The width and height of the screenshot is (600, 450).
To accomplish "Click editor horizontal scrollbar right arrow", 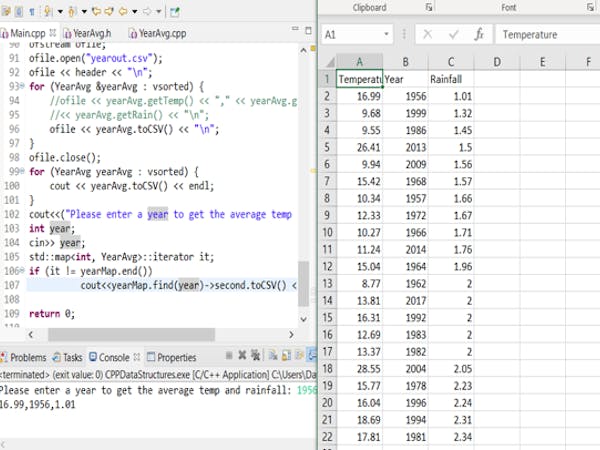I will (291, 334).
